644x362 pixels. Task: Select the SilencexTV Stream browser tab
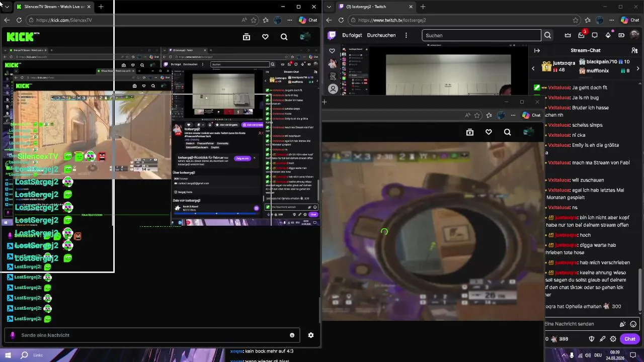53,7
